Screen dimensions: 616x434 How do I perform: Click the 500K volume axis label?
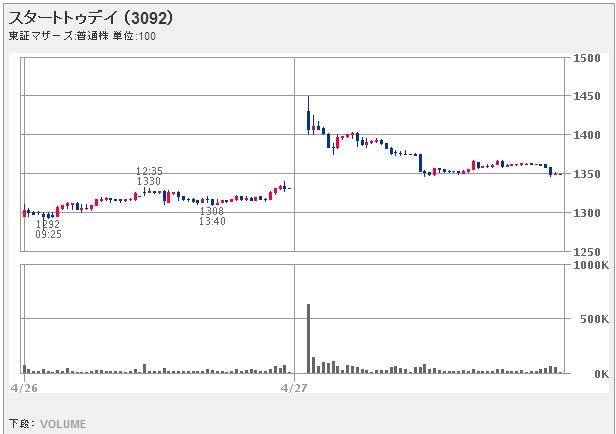click(594, 319)
